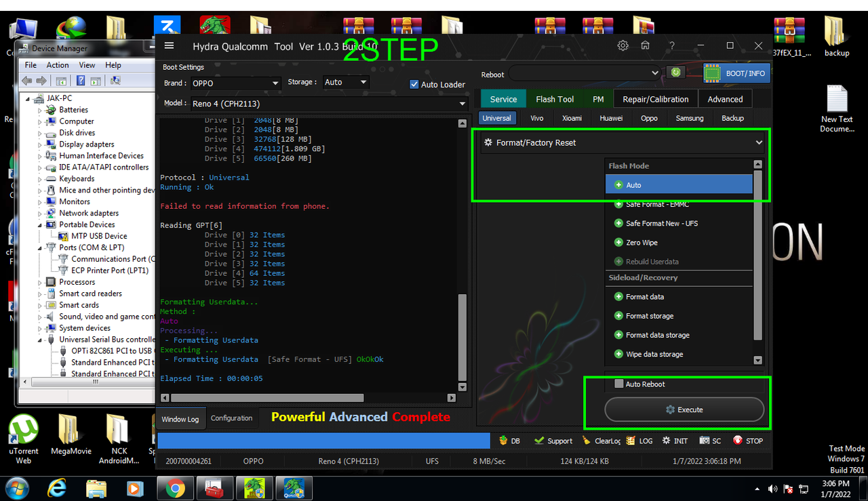Open the Model Reno 4 dropdown
The image size is (868, 501).
[328, 104]
